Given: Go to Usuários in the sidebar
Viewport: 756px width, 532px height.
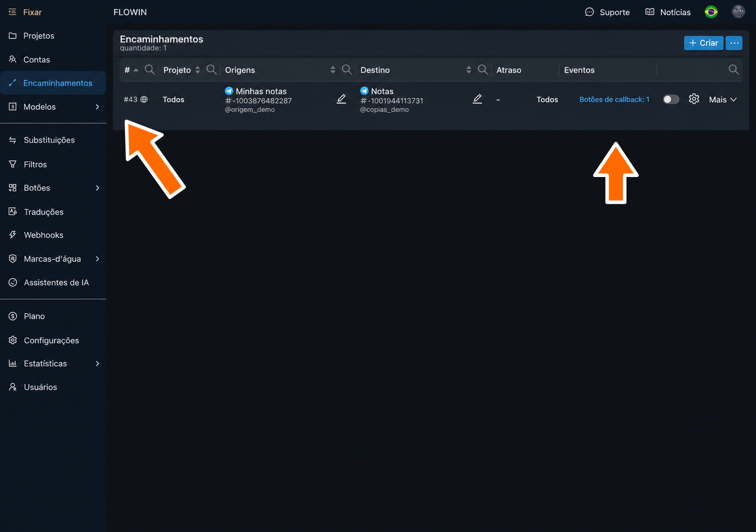Looking at the screenshot, I should click(x=53, y=387).
